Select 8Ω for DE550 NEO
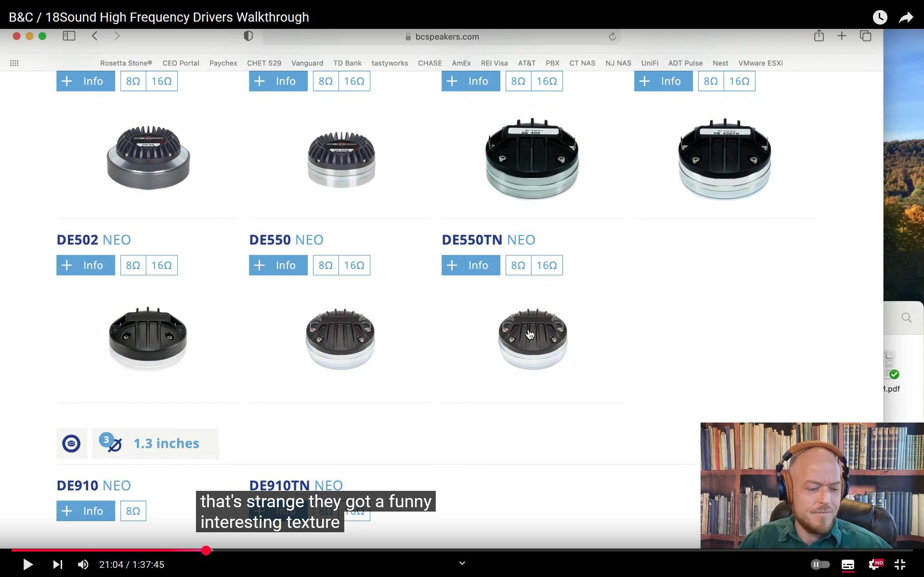The width and height of the screenshot is (924, 577). tap(325, 265)
